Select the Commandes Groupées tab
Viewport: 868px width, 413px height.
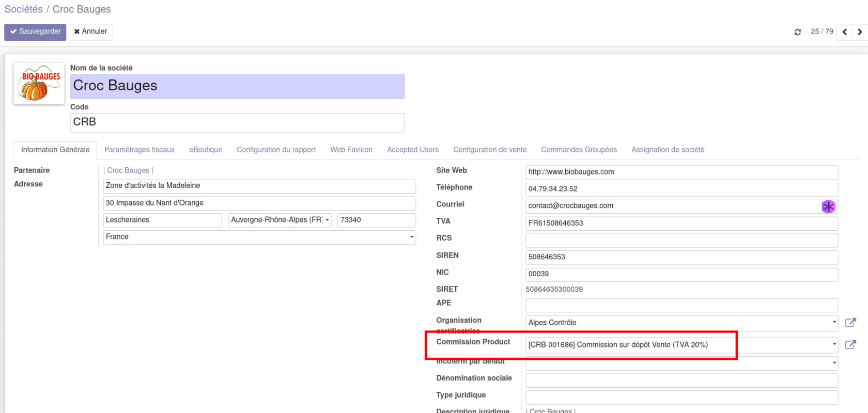[579, 150]
